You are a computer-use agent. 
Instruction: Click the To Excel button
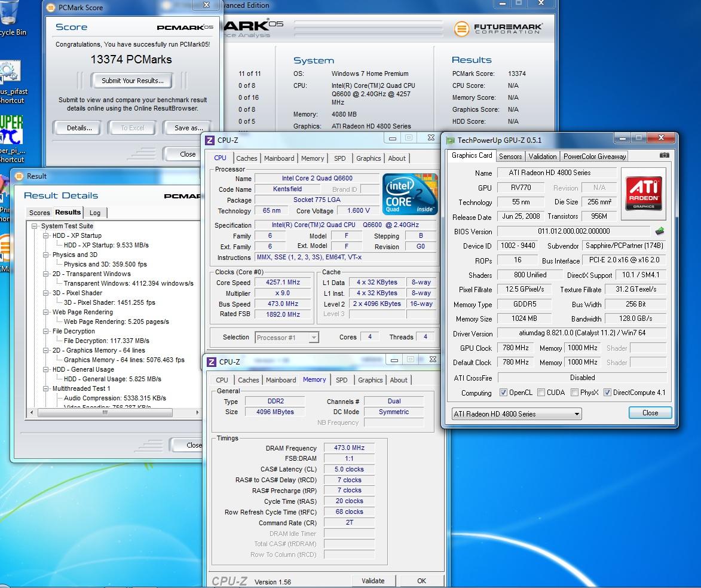[x=133, y=128]
